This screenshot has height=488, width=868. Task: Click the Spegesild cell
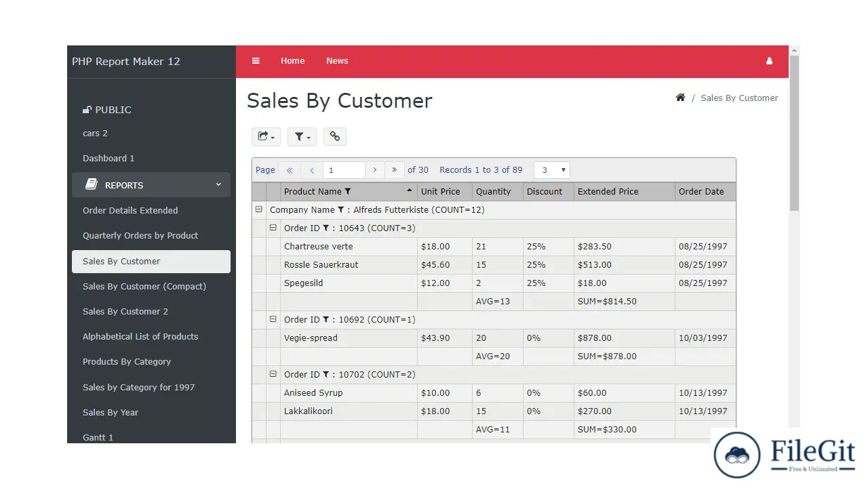(349, 283)
